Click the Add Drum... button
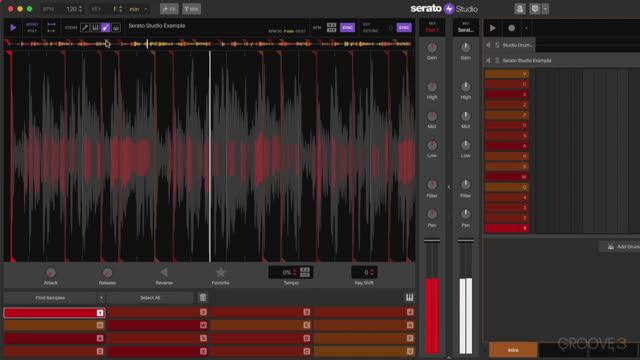 [620, 247]
